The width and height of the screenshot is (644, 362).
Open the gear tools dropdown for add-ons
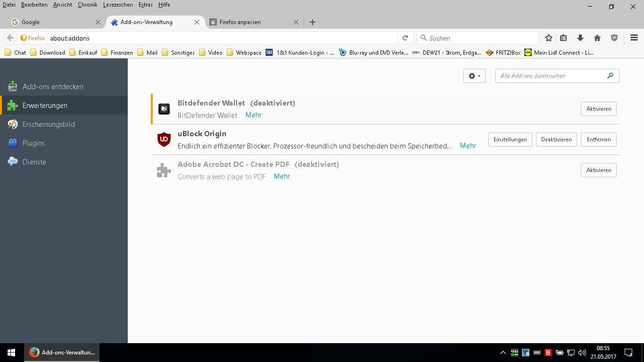(474, 76)
